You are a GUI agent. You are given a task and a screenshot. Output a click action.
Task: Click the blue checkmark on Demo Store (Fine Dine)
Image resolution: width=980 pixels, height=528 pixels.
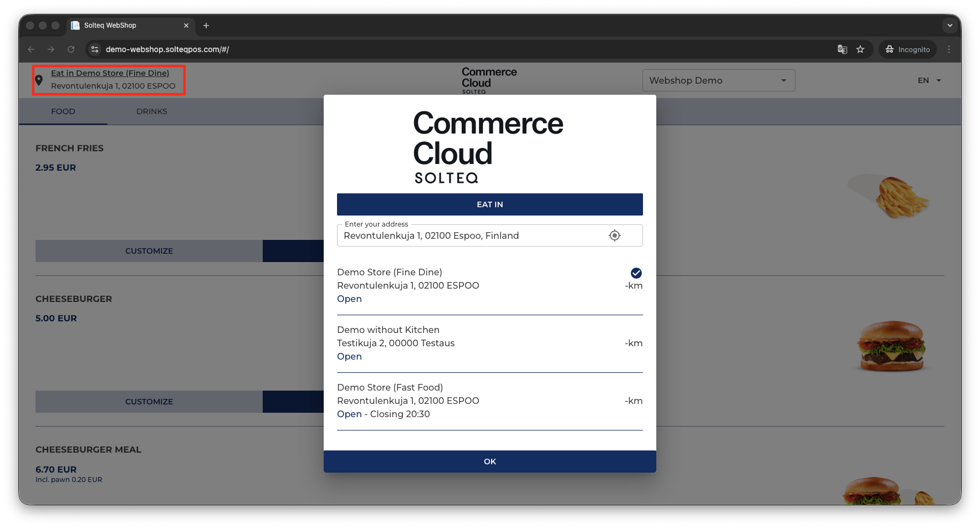point(636,273)
